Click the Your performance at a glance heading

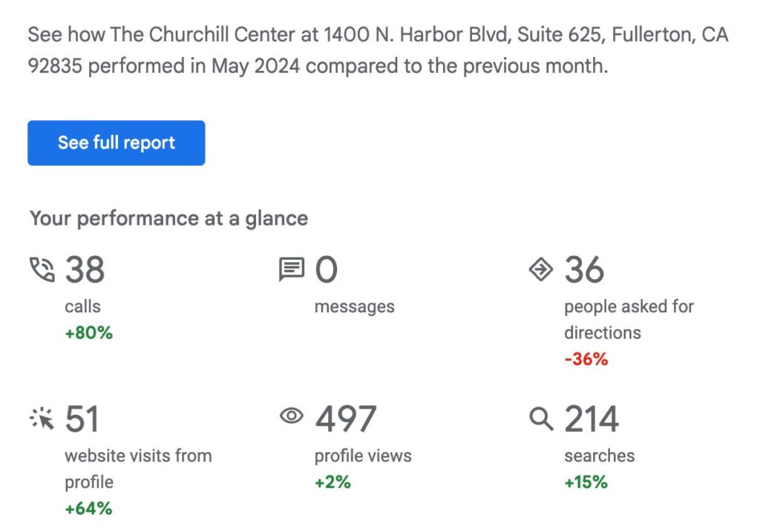tap(168, 218)
